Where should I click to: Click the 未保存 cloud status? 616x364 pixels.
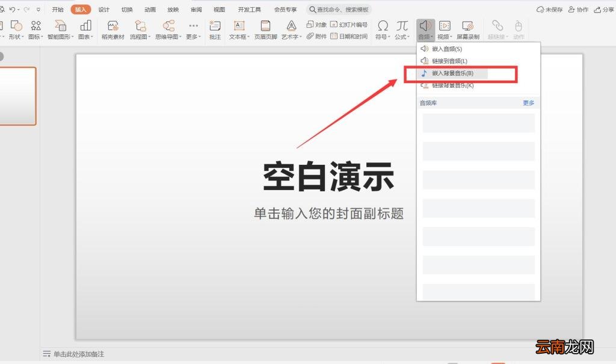pos(550,10)
